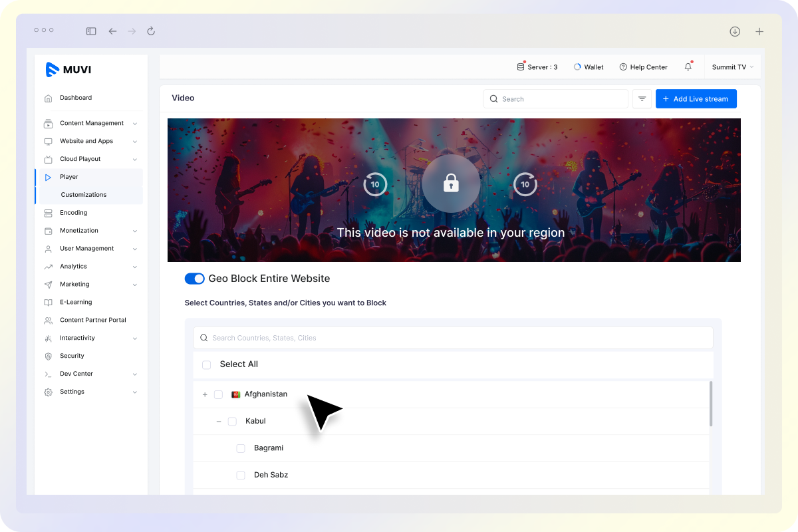Screen dimensions: 798x532
Task: Check the Select All checkbox
Action: tap(206, 364)
